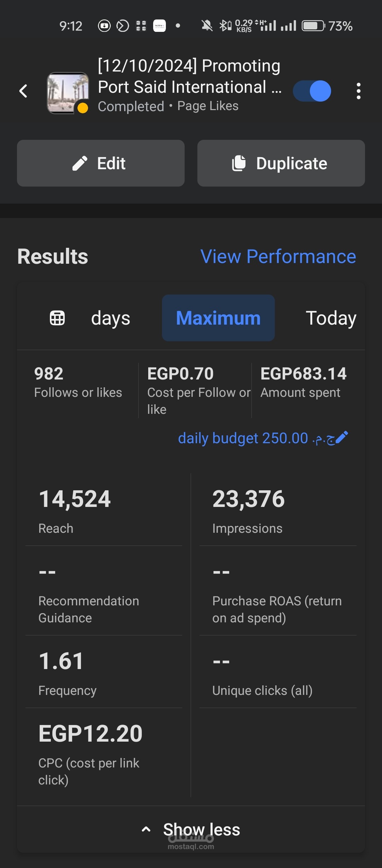Edit the daily budget 250.00 link
Image resolution: width=382 pixels, height=868 pixels.
(257, 438)
